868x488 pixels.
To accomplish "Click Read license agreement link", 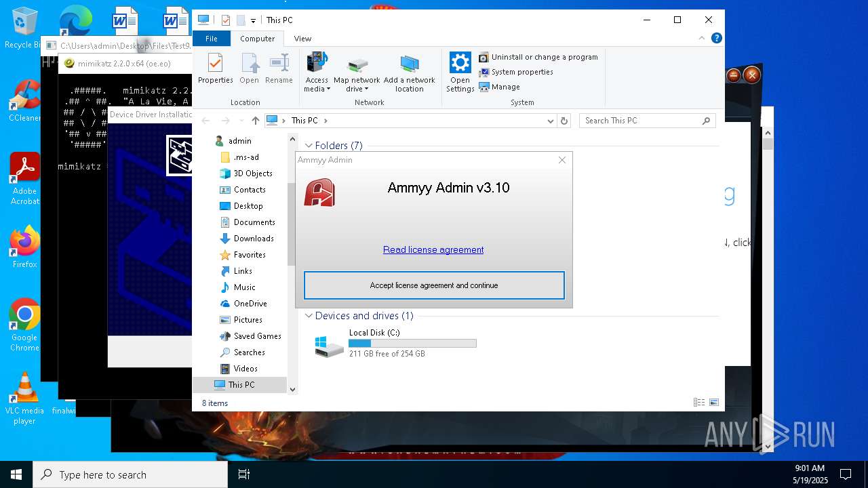I will tap(433, 249).
